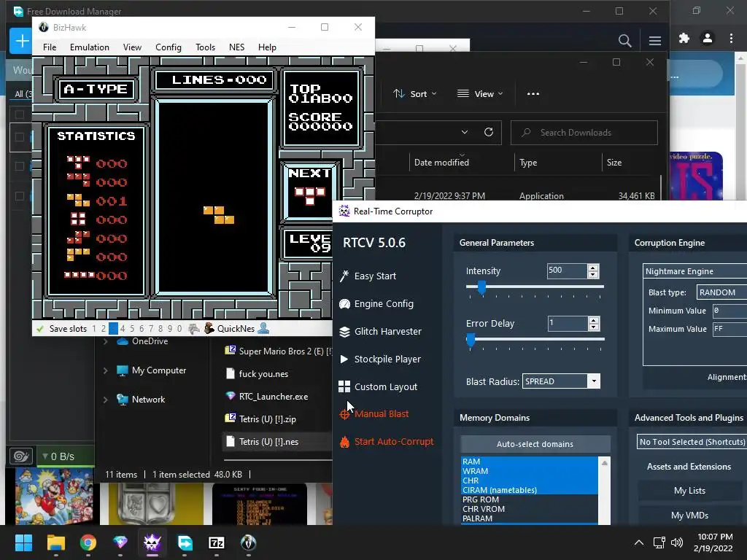
Task: Sort by the Size column header
Action: 614,163
